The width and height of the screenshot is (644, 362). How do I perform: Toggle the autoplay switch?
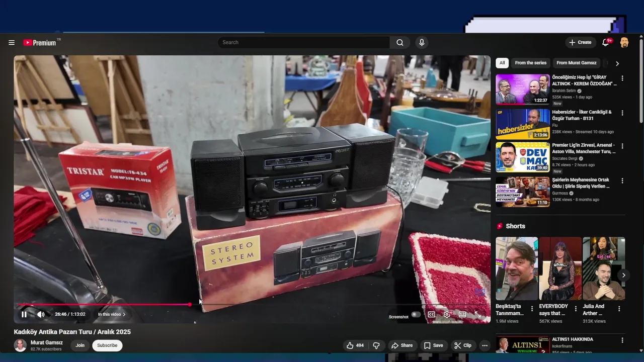[415, 314]
